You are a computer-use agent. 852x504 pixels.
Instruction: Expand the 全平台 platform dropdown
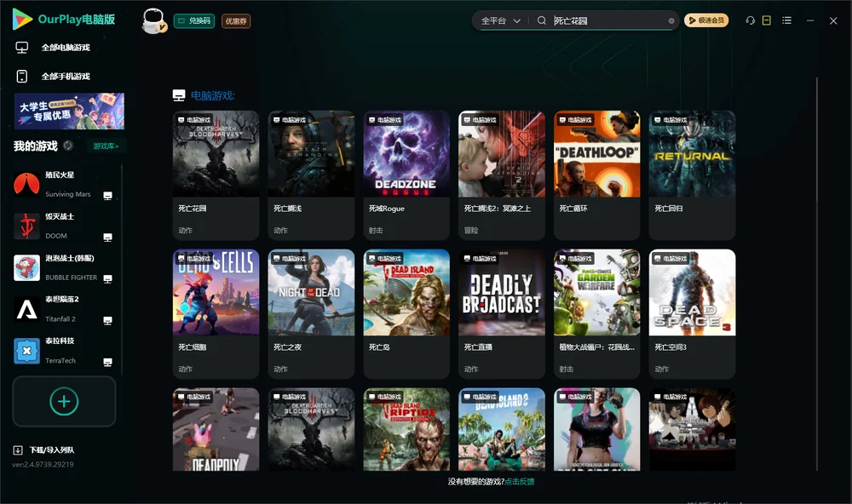click(x=500, y=20)
